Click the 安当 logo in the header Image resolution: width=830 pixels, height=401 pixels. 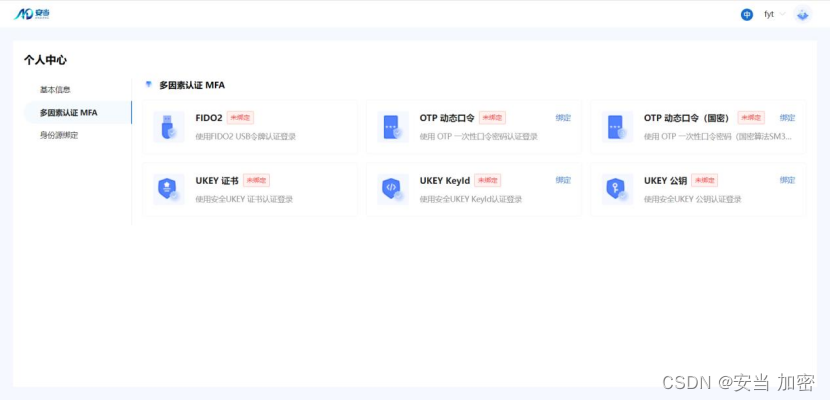coord(32,14)
